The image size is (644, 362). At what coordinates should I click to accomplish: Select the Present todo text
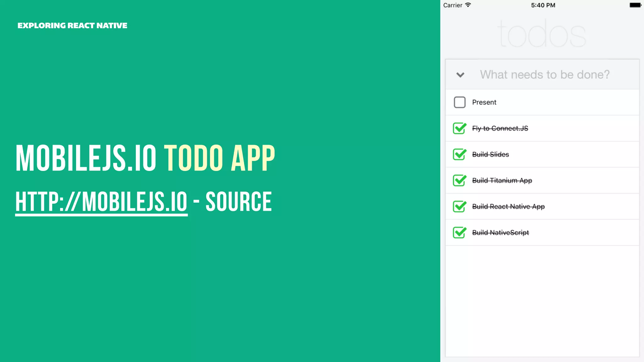coord(484,102)
